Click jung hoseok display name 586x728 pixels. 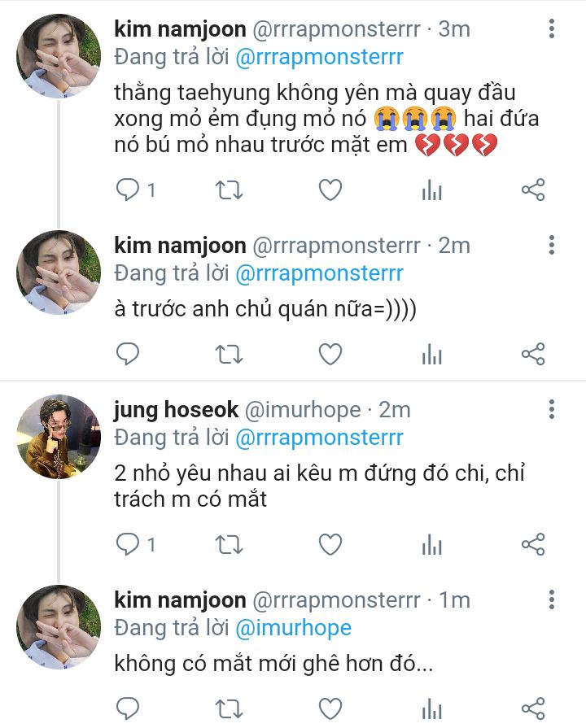coord(176,410)
